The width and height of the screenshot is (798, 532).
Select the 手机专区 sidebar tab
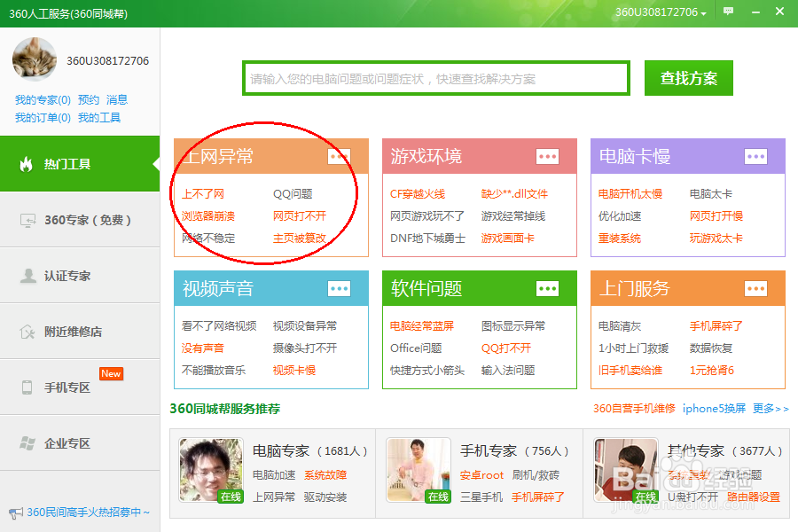point(80,387)
